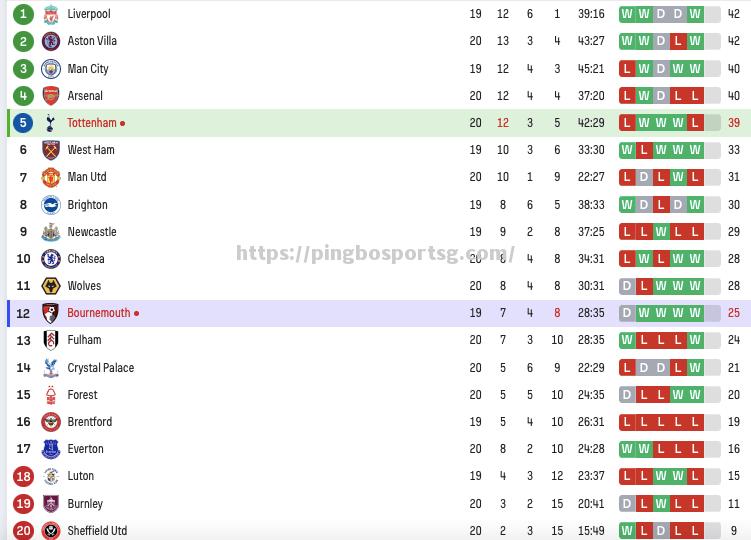751x540 pixels.
Task: Select the Man City club badge
Action: pos(51,69)
